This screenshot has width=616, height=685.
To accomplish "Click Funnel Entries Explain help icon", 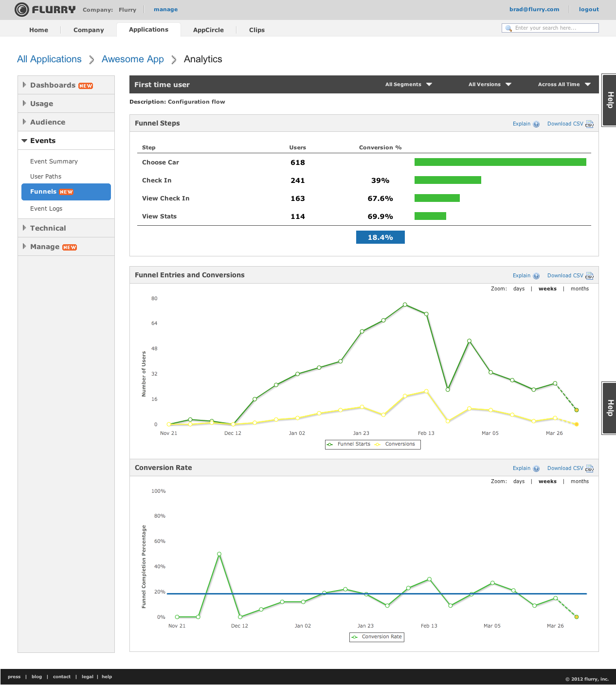I will (x=536, y=276).
